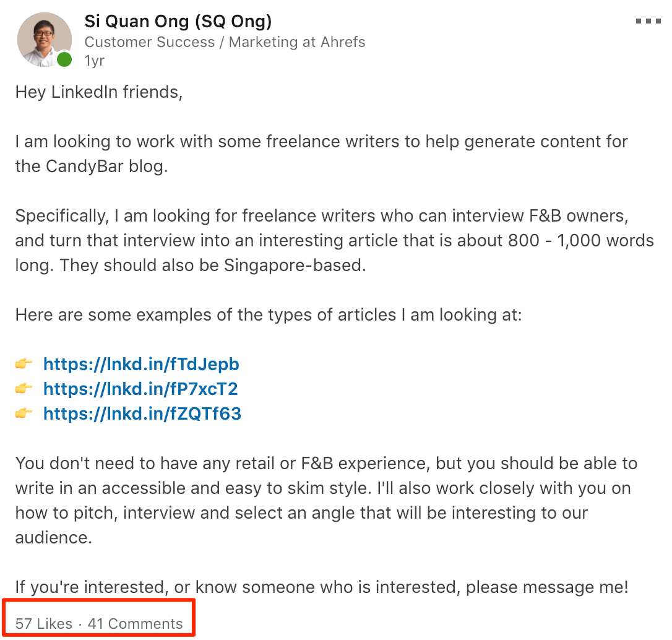The height and width of the screenshot is (640, 672).
Task: Click the pointing finger emoji beside first link
Action: [x=24, y=364]
